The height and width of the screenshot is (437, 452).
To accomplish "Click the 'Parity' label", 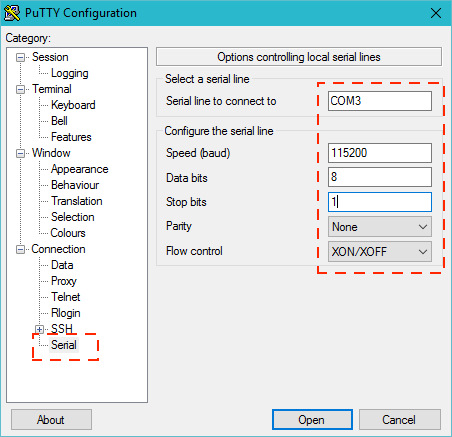I will [x=179, y=226].
